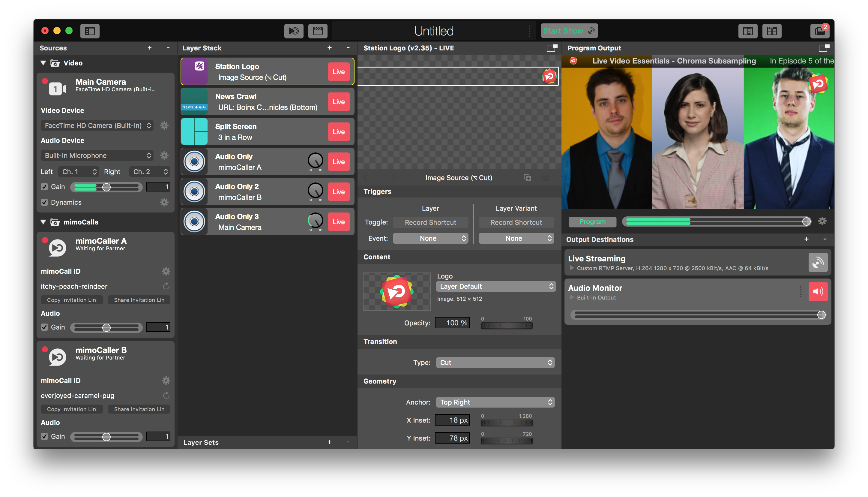This screenshot has height=497, width=868.
Task: Expand Live Streaming details triangle
Action: [572, 268]
